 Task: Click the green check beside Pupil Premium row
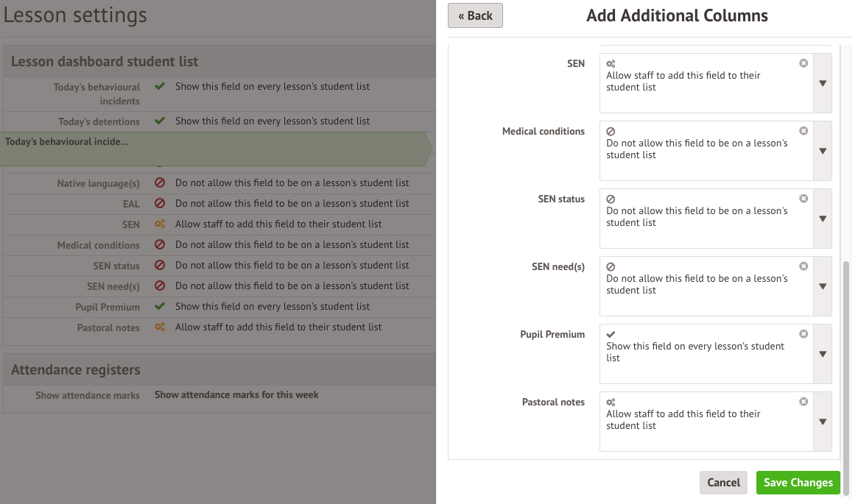click(160, 306)
